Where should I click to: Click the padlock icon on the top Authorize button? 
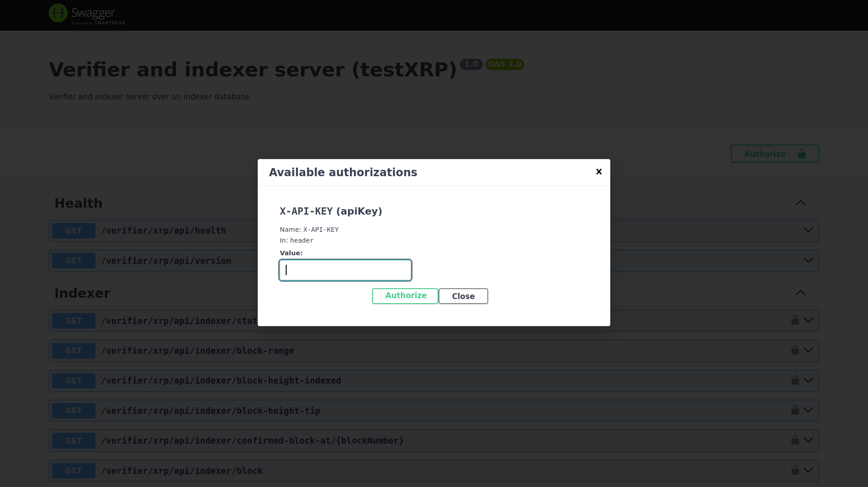pos(802,154)
